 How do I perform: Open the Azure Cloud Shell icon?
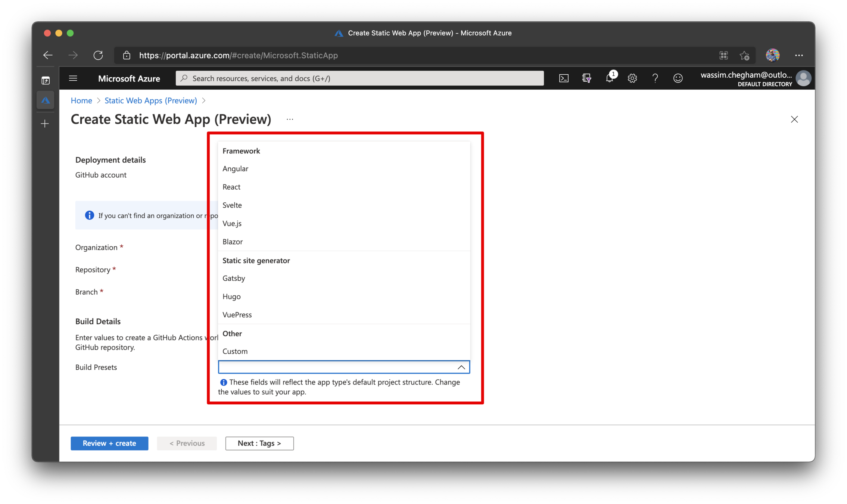click(564, 78)
